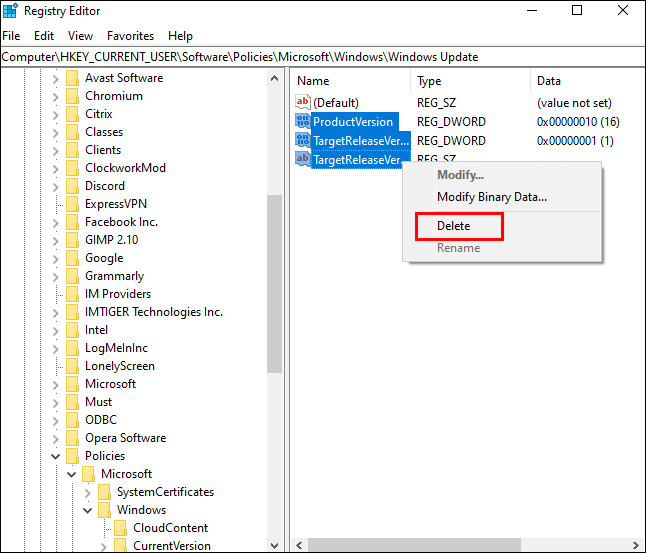The image size is (646, 553).
Task: Select the Opera Software folder icon
Action: pos(73,438)
